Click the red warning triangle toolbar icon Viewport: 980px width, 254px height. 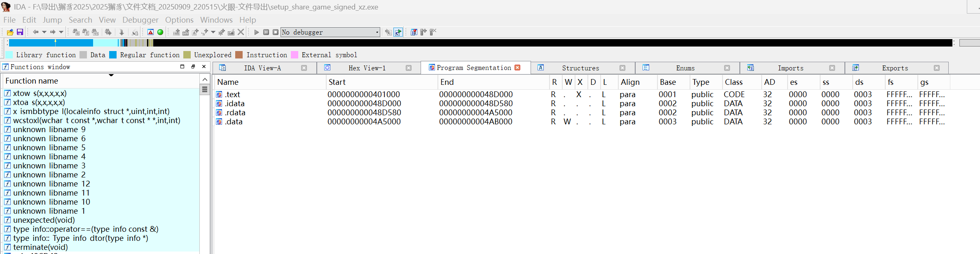151,32
